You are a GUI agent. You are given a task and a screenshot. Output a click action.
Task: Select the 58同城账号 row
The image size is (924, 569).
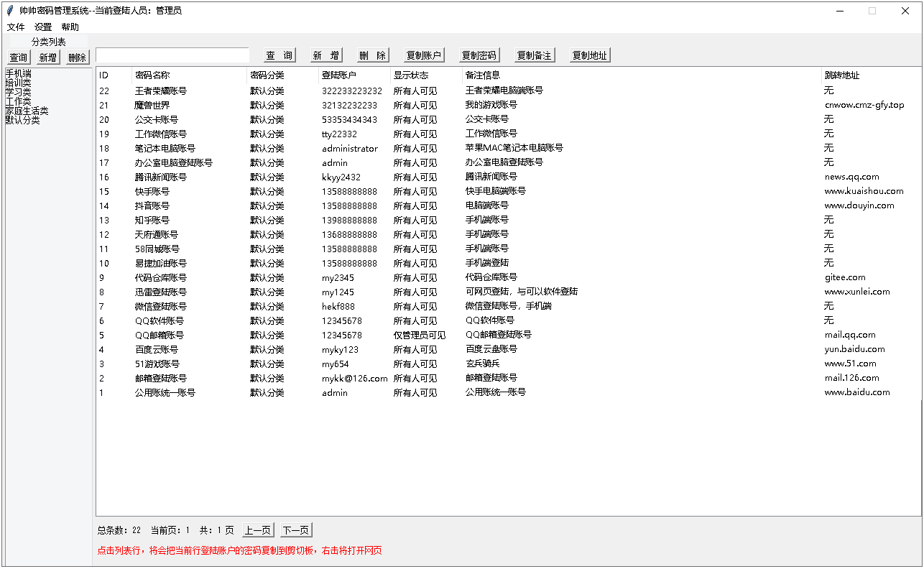[509, 249]
